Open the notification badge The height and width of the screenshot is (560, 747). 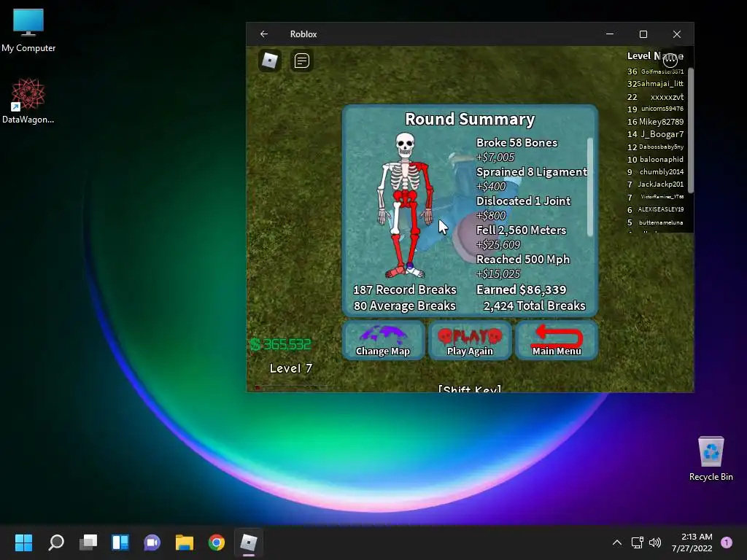[727, 542]
